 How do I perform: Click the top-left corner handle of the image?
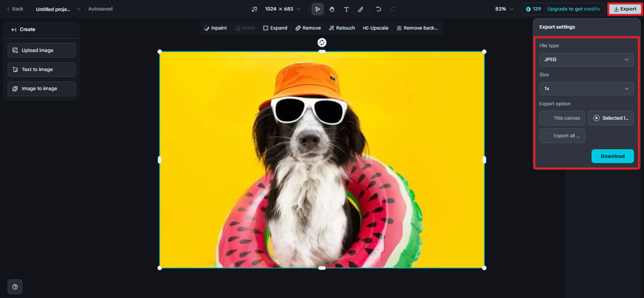[x=160, y=51]
